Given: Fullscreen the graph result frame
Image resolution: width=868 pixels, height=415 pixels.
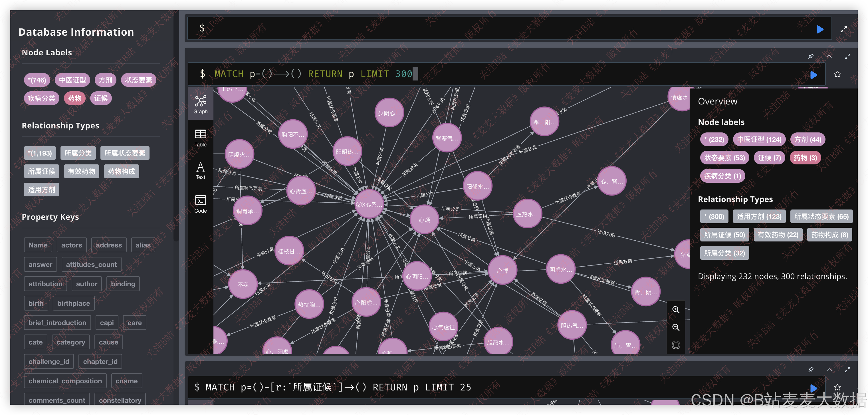Looking at the screenshot, I should coord(847,56).
